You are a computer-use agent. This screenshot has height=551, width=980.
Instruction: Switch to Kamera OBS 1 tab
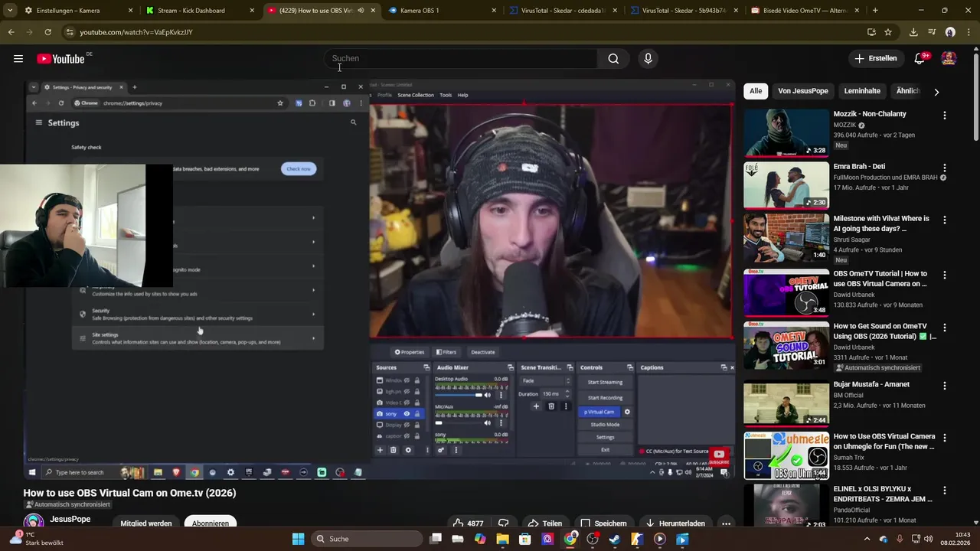[x=443, y=11]
